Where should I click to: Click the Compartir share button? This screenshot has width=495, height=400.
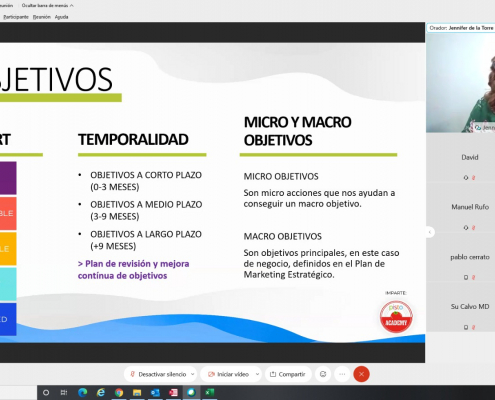[288, 374]
